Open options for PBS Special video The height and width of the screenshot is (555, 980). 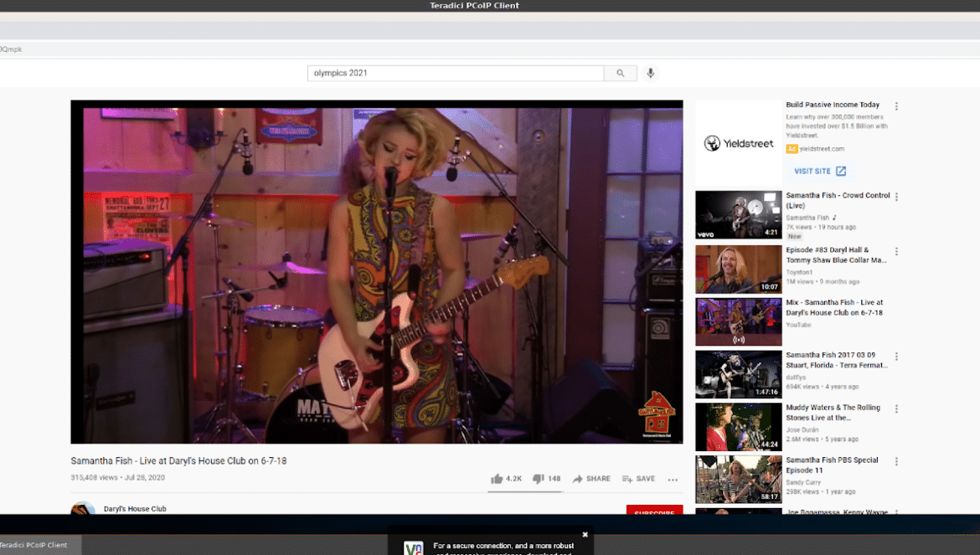tap(896, 461)
